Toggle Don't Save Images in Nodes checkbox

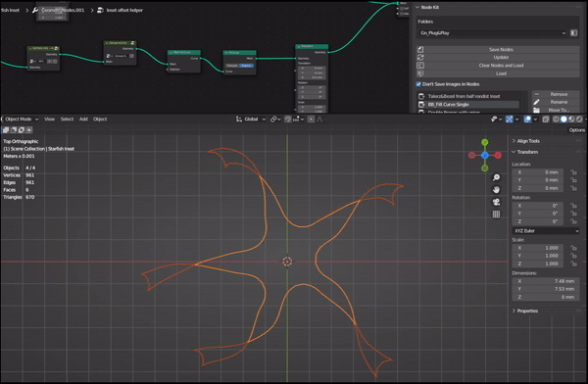pos(418,84)
